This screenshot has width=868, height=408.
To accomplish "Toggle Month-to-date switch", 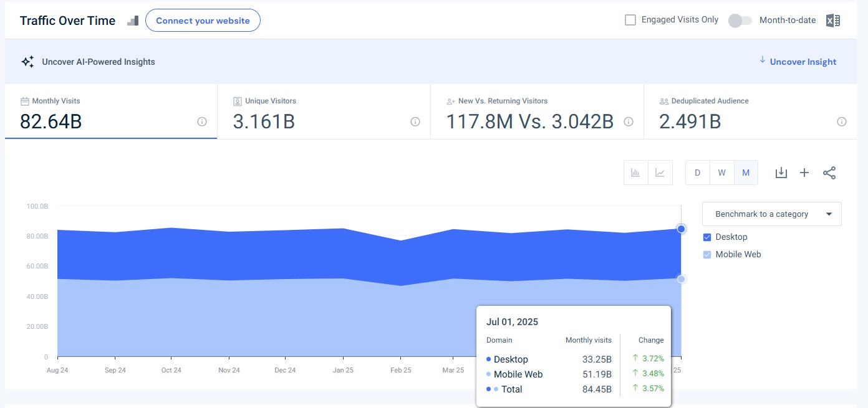I will (x=740, y=21).
